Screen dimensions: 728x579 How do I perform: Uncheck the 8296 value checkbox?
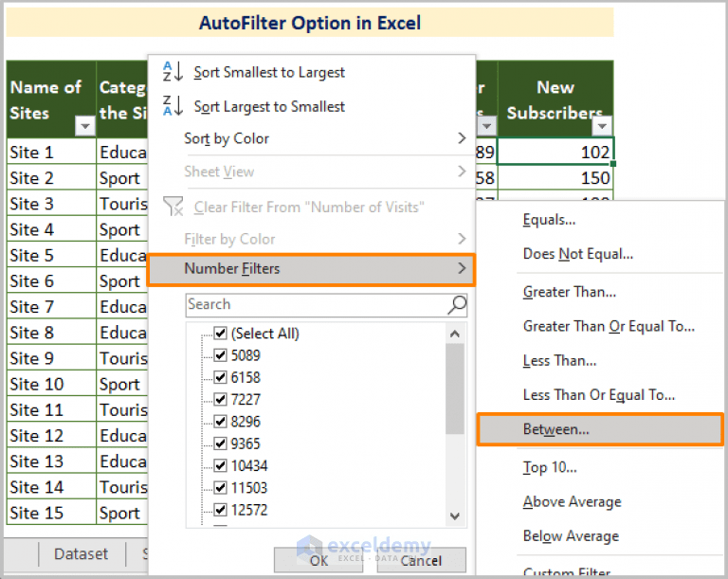click(220, 421)
